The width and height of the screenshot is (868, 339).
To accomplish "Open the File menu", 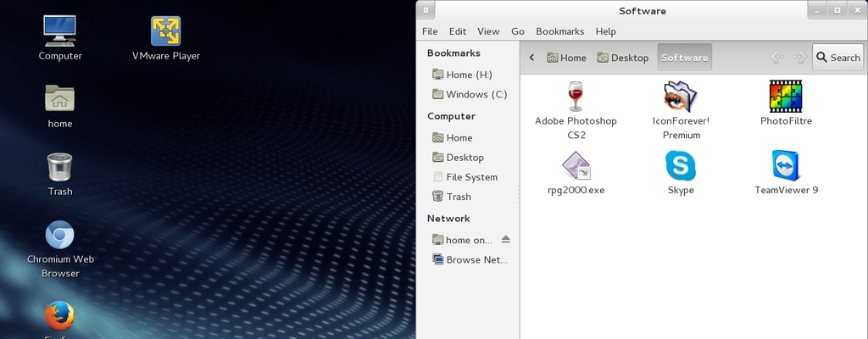I will click(x=430, y=31).
